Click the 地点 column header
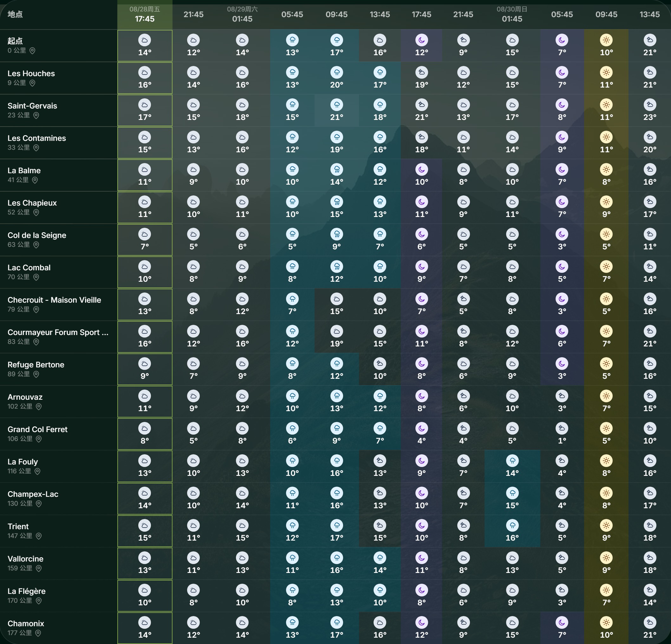This screenshot has width=671, height=644. click(x=15, y=14)
